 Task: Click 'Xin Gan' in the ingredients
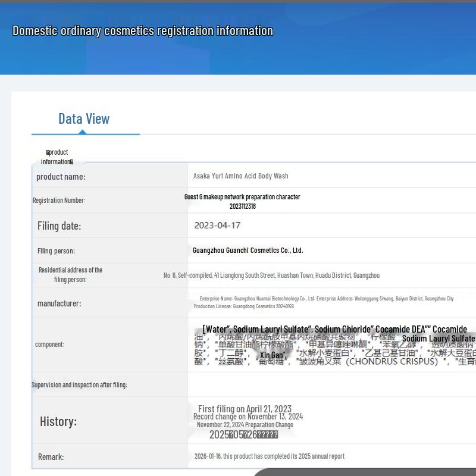click(273, 355)
